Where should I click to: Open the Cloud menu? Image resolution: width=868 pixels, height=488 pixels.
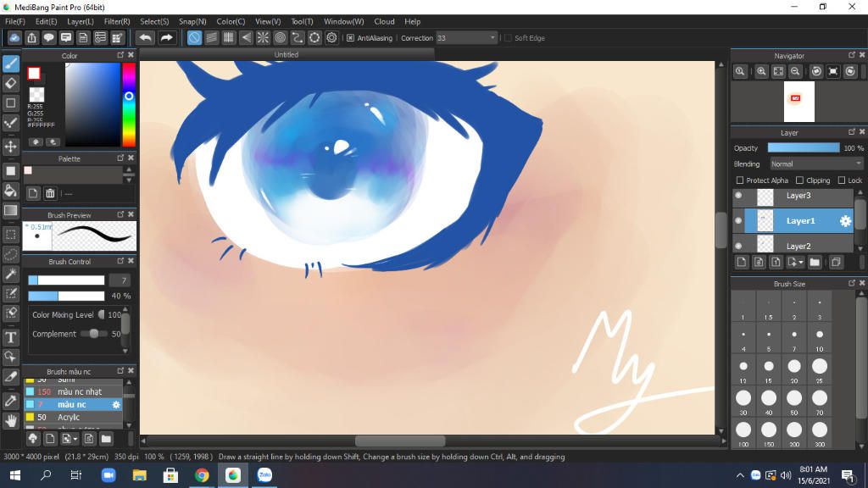tap(384, 21)
